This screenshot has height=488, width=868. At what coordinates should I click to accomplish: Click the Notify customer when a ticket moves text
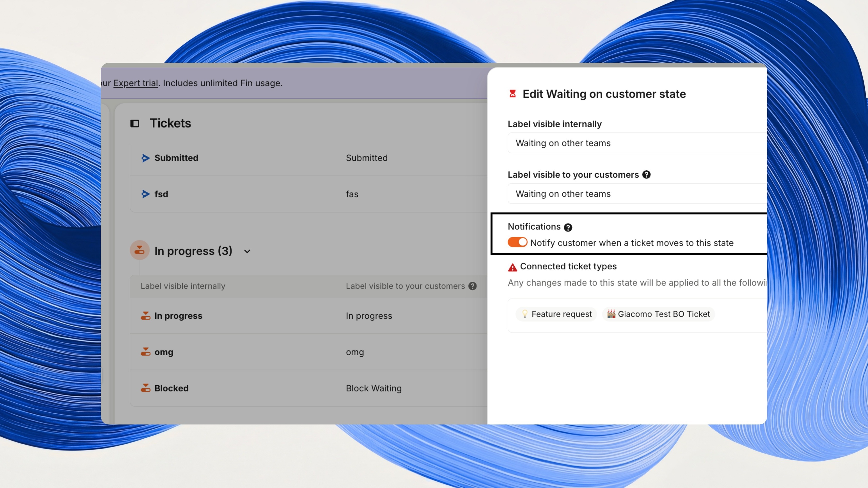(632, 243)
